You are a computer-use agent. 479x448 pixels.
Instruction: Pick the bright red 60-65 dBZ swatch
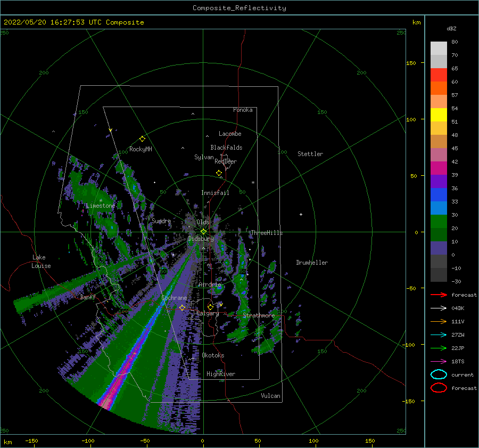point(439,75)
